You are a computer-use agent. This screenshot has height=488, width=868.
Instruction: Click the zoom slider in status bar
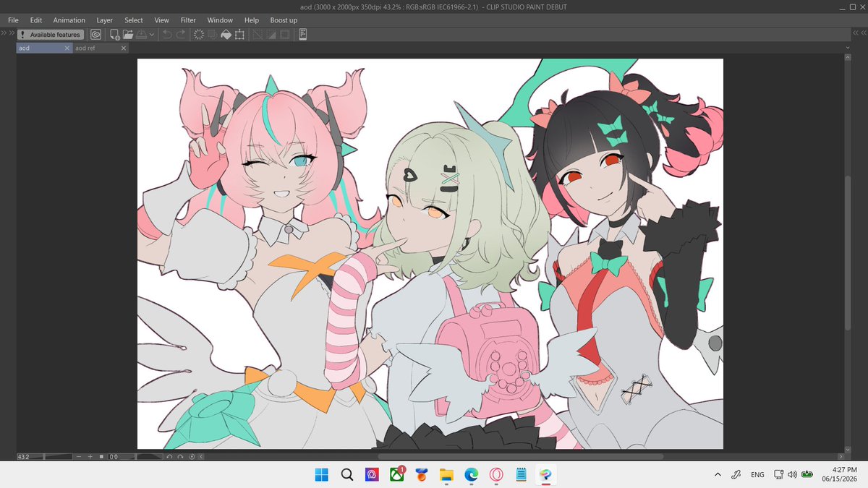59,457
